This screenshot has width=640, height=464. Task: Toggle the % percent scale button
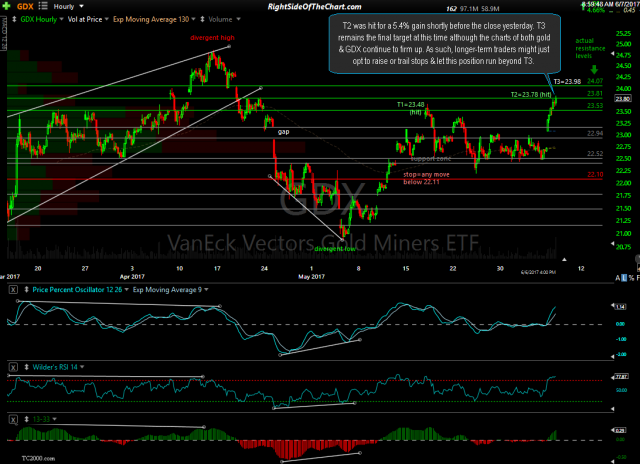coord(631,278)
